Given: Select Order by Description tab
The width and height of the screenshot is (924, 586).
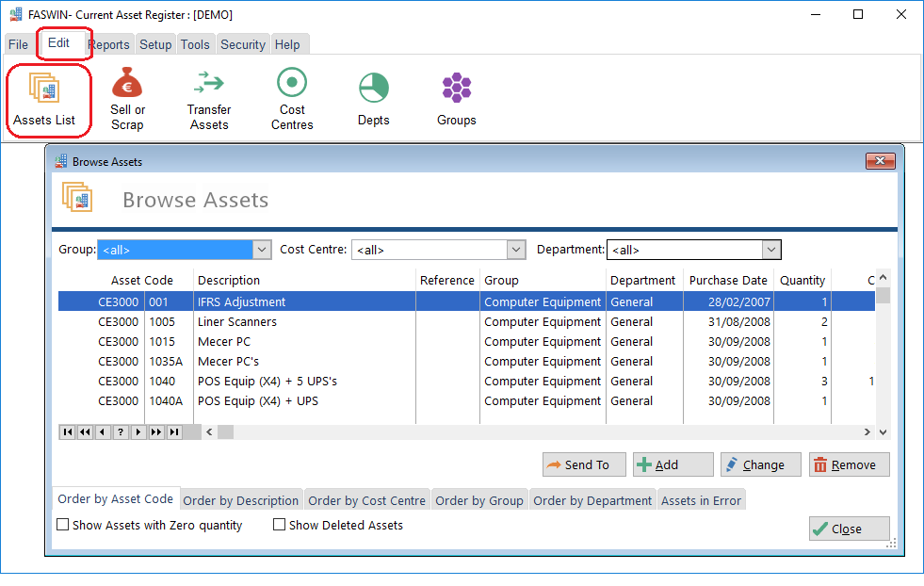Looking at the screenshot, I should [x=241, y=501].
